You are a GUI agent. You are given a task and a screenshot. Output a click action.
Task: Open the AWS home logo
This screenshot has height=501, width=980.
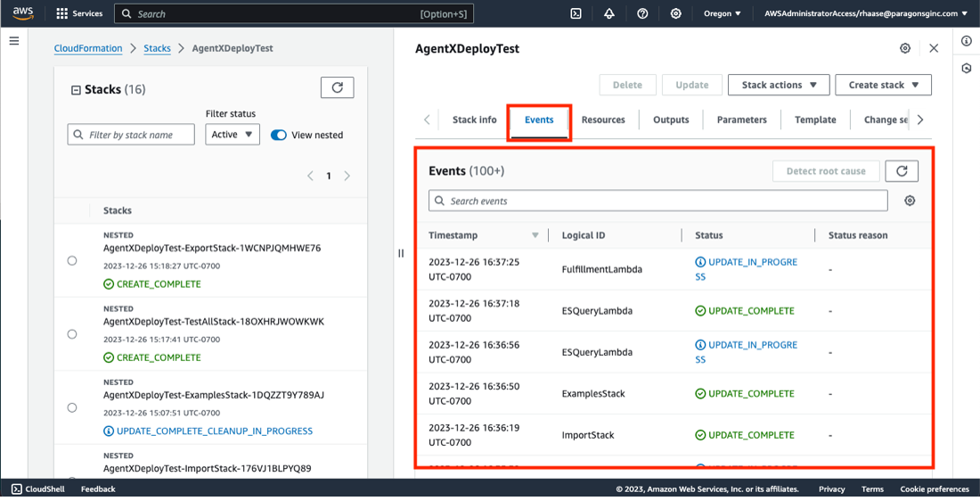(23, 13)
